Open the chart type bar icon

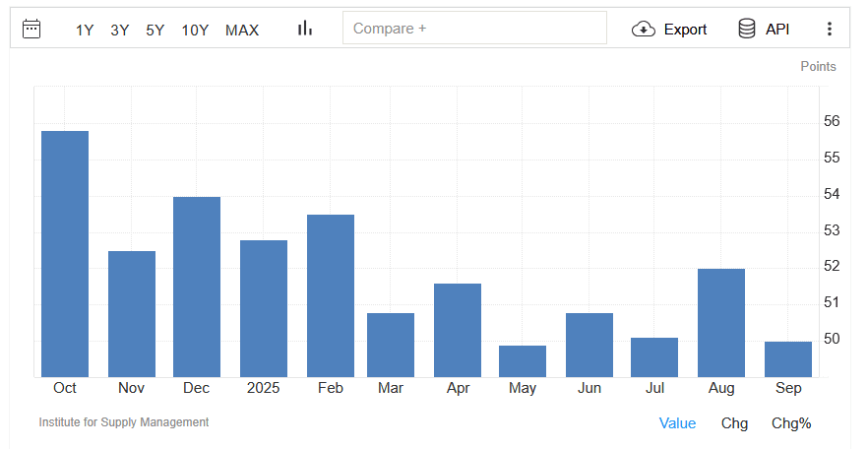(305, 29)
